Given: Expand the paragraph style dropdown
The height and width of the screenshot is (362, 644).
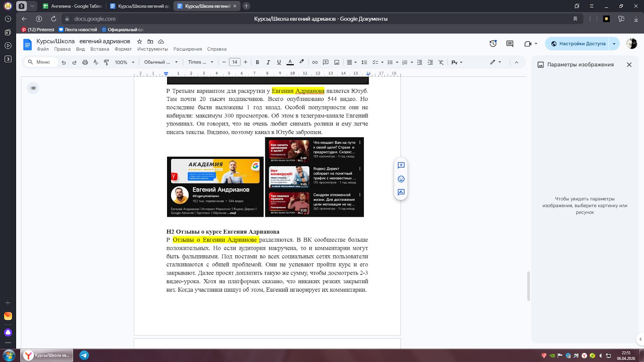Looking at the screenshot, I should pyautogui.click(x=161, y=62).
